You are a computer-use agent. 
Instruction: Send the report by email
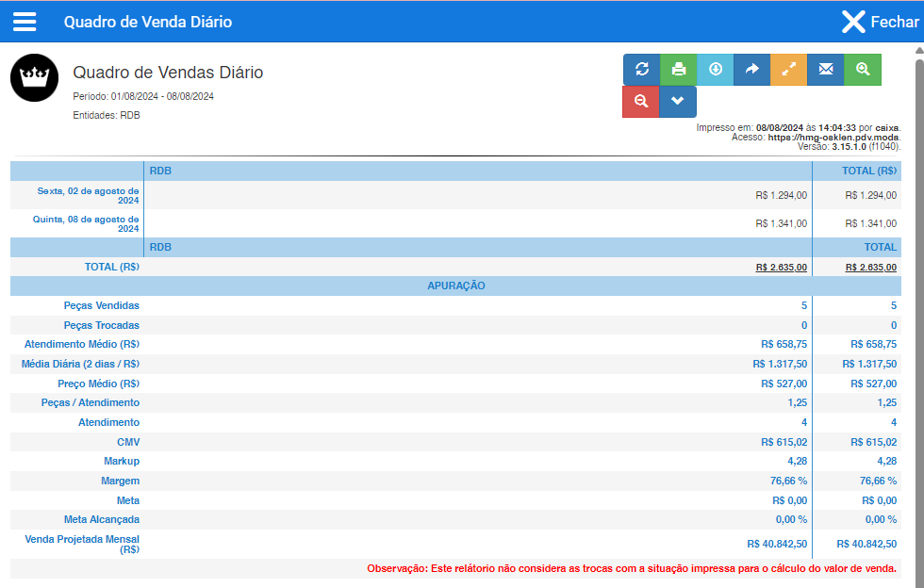[x=825, y=69]
